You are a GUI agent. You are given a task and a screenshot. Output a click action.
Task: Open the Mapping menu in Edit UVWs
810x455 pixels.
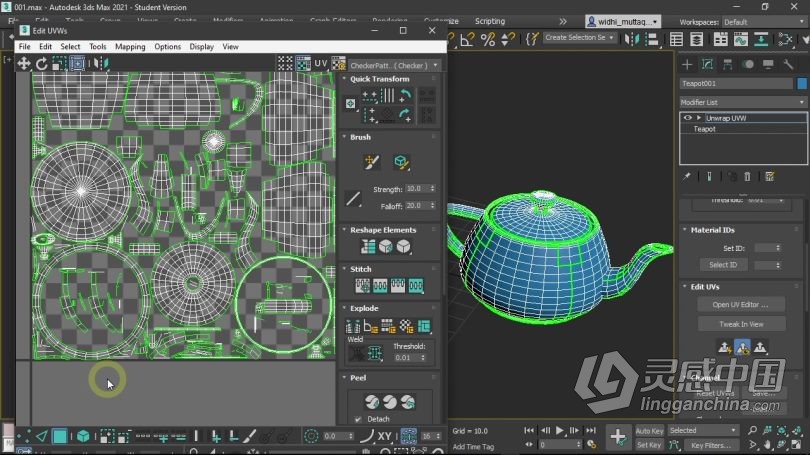(x=130, y=46)
